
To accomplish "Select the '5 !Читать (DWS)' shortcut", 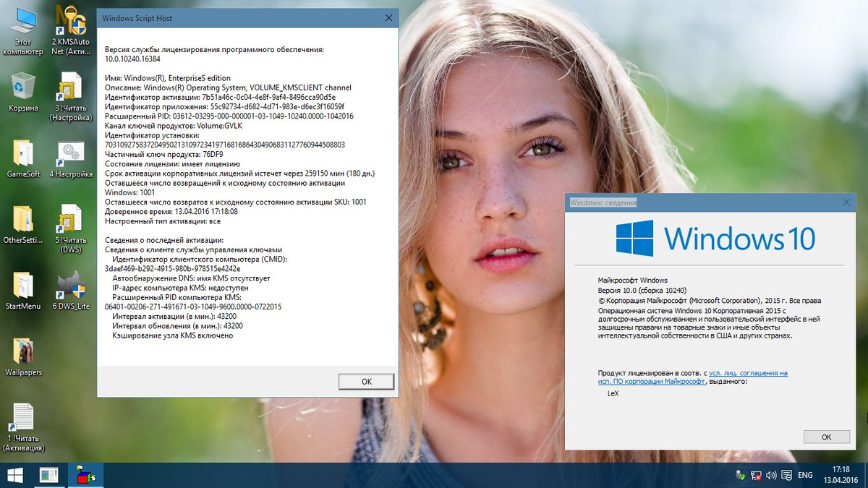I will [71, 229].
